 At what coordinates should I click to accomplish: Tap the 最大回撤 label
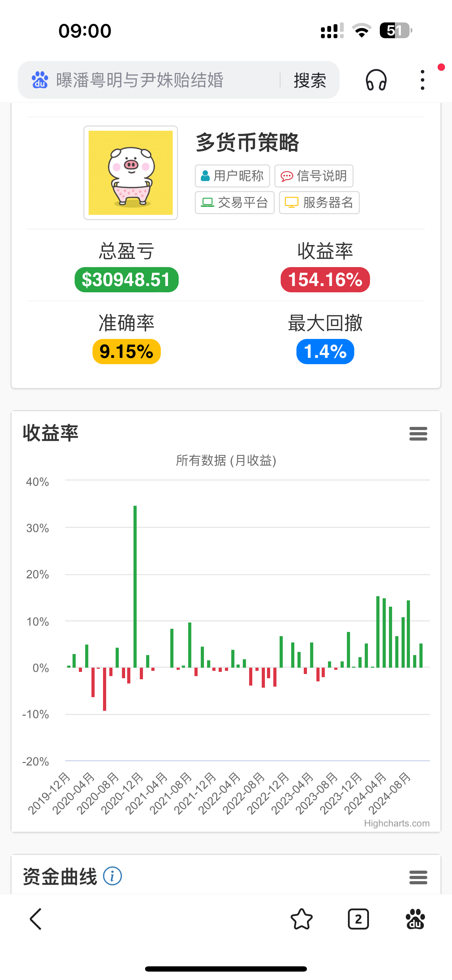(325, 323)
